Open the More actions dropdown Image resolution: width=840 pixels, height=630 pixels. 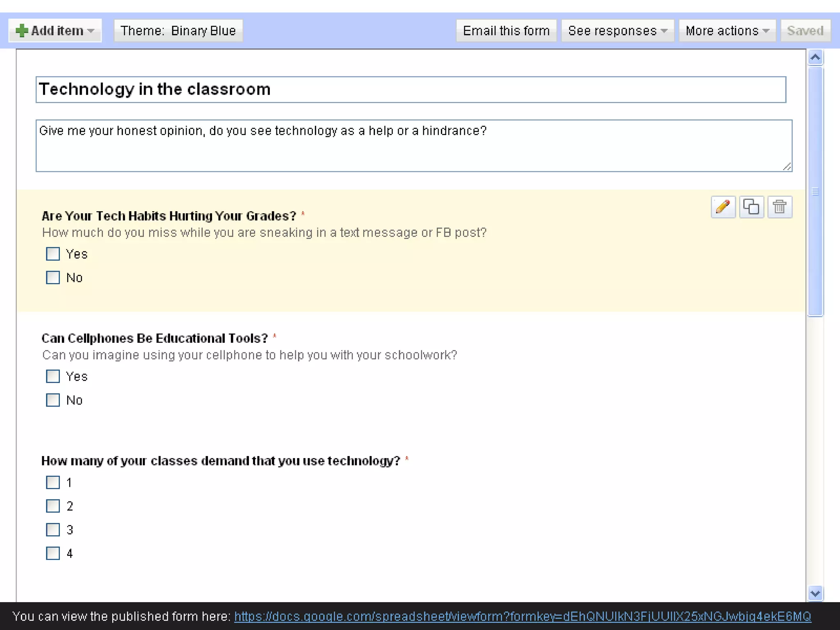coord(727,31)
